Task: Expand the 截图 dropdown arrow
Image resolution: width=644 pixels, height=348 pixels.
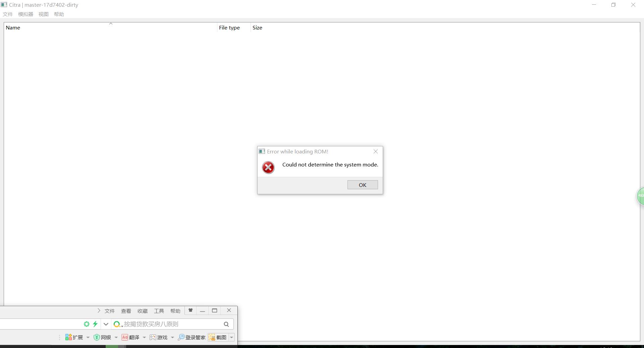Action: coord(231,337)
